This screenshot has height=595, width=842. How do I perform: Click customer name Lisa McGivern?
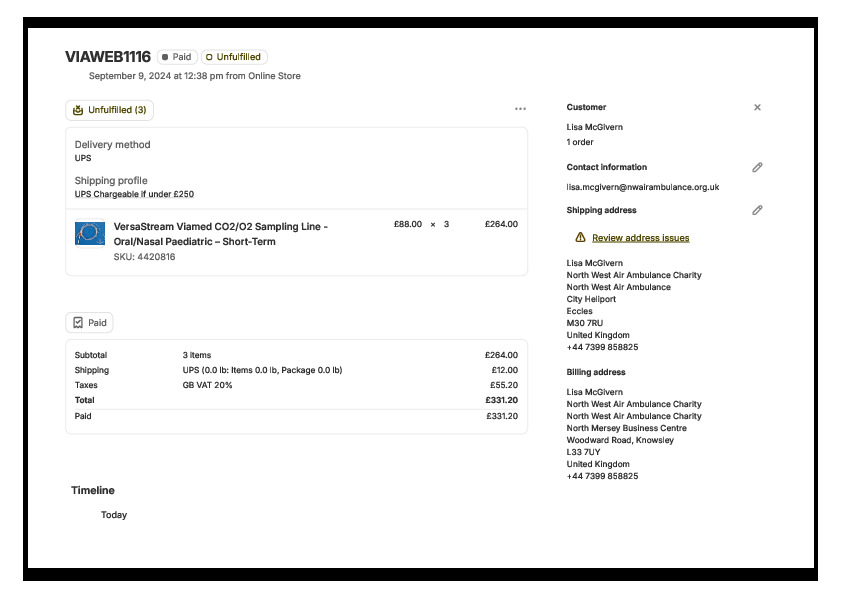[x=594, y=127]
